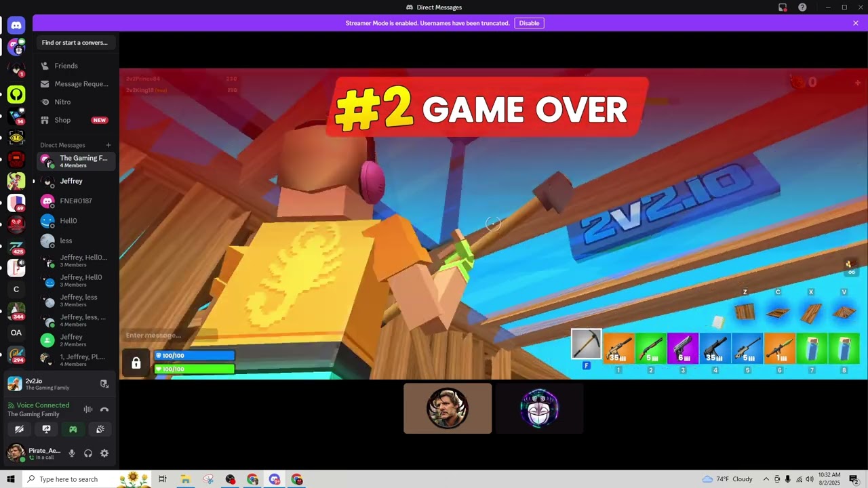Open the FNE#0187 conversation
Image resolution: width=868 pixels, height=488 pixels.
pos(76,201)
